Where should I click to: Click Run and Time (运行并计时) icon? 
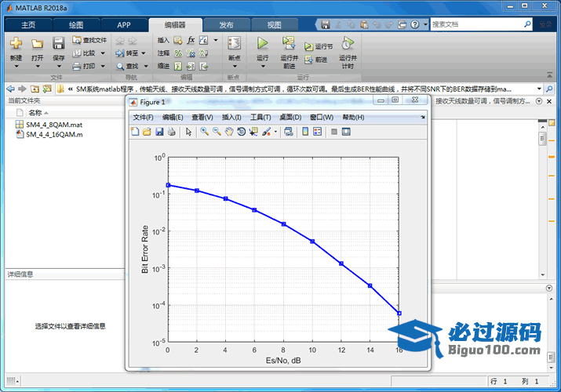point(348,43)
